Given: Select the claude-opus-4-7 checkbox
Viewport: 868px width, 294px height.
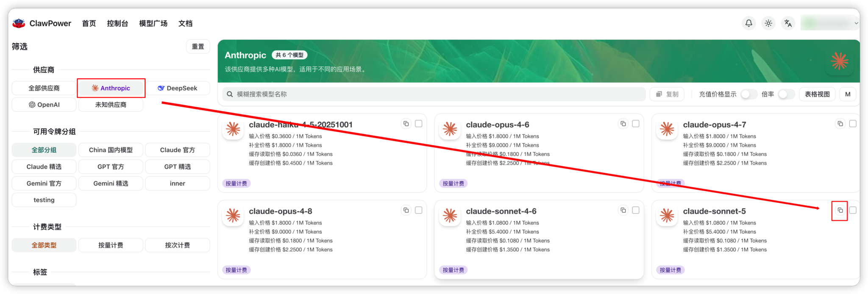Looking at the screenshot, I should click(x=853, y=124).
